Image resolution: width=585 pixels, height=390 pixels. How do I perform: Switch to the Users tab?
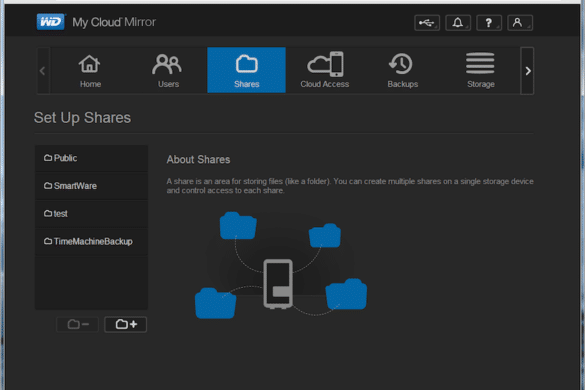coord(168,70)
